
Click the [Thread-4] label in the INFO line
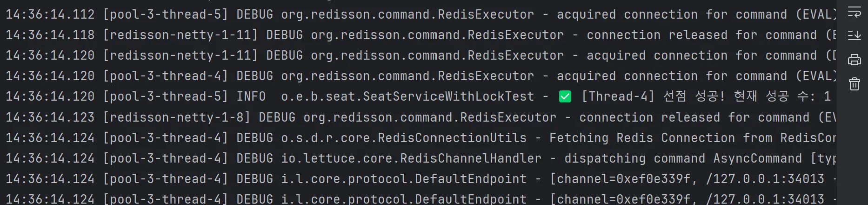pyautogui.click(x=618, y=96)
